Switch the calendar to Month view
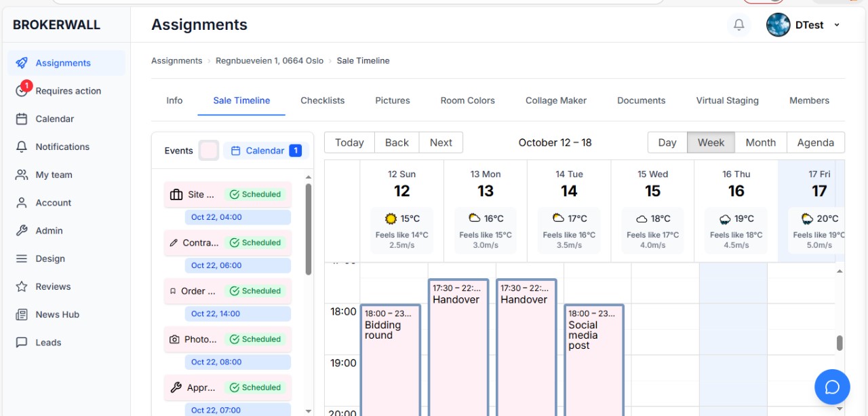Image resolution: width=868 pixels, height=416 pixels. [x=760, y=143]
